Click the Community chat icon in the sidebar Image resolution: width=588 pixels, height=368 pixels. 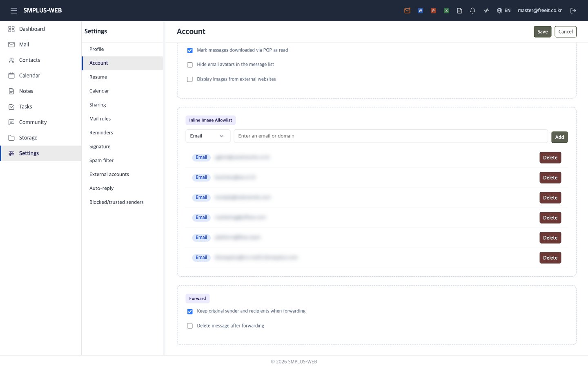pyautogui.click(x=11, y=122)
